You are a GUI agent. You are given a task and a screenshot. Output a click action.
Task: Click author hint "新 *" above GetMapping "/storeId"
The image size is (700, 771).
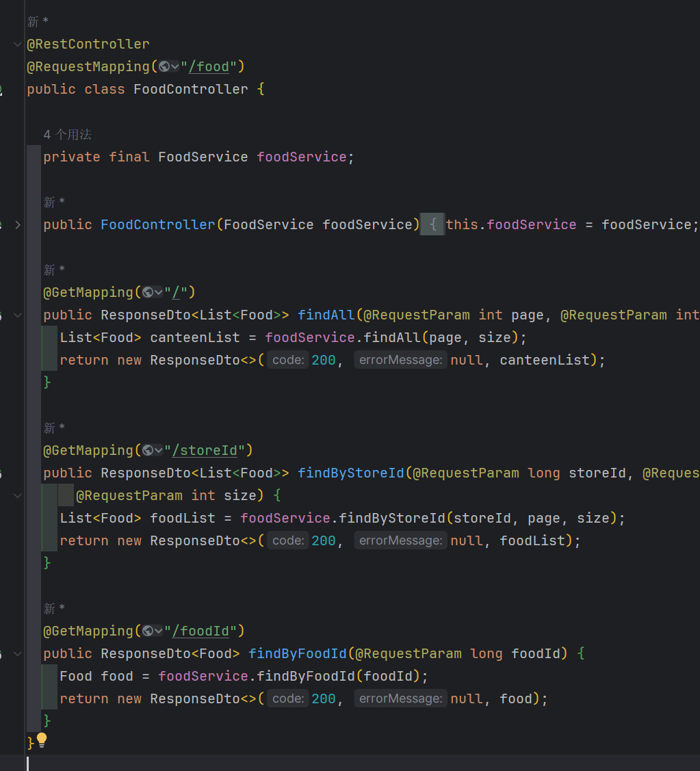coord(54,428)
